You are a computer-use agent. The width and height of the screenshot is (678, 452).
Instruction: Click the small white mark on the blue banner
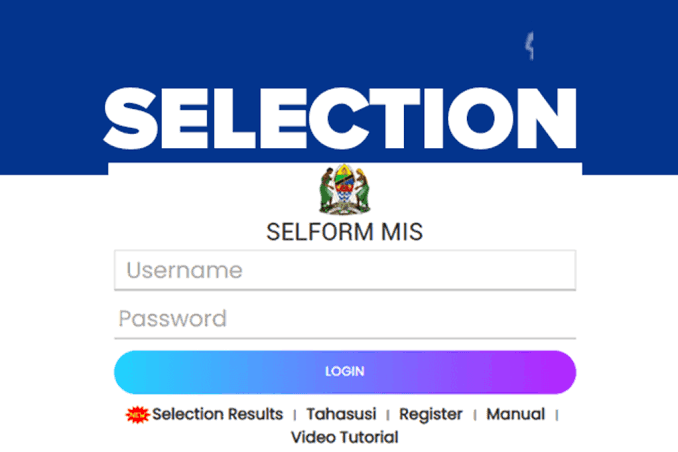click(x=530, y=46)
